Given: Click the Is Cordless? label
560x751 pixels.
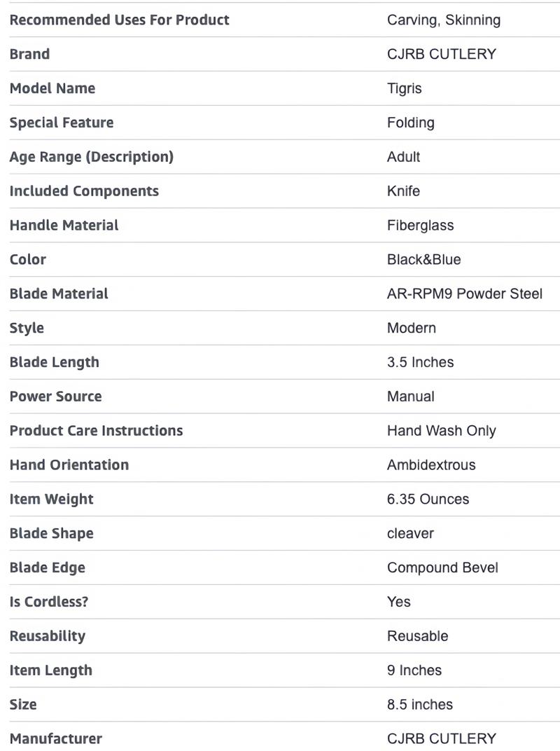Looking at the screenshot, I should pos(49,602).
